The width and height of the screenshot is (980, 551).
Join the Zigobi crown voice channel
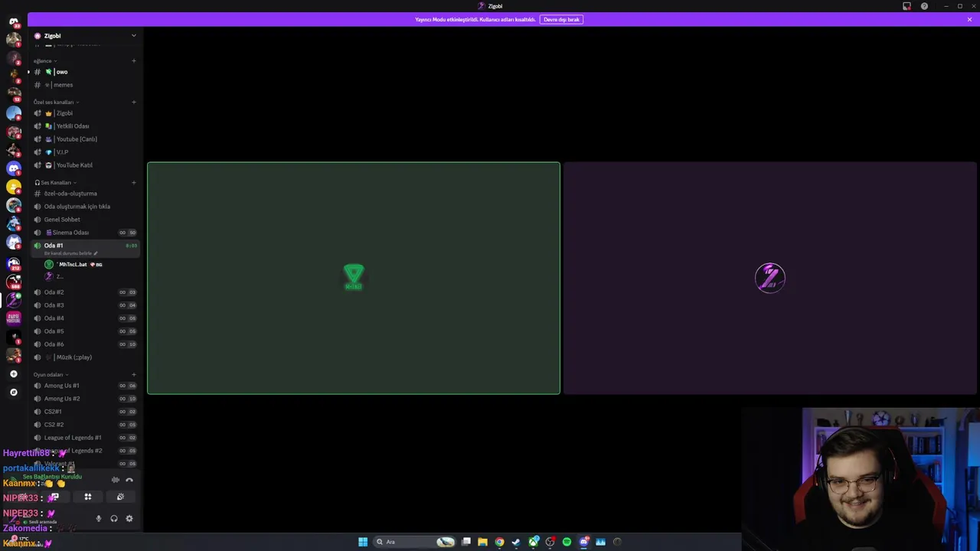85,113
